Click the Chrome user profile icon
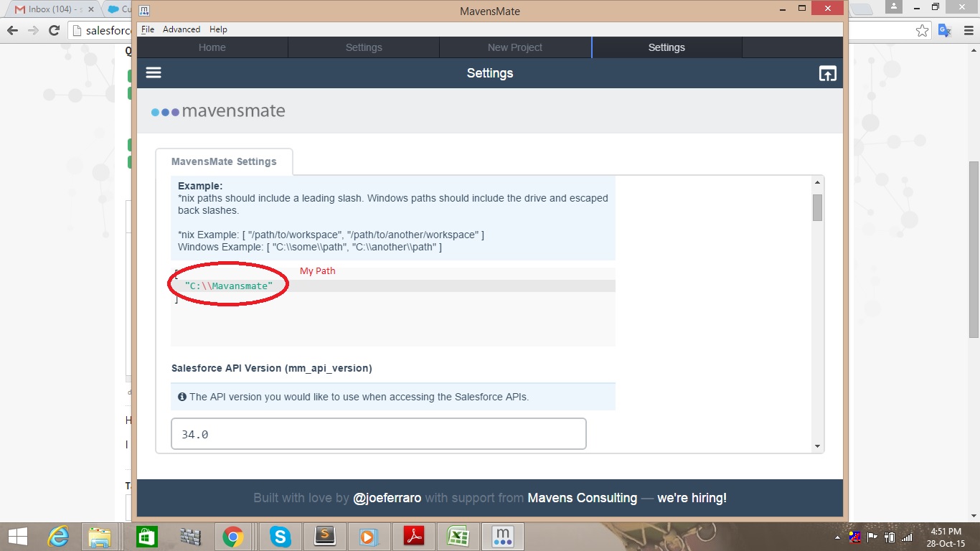Screen dimensions: 980x551 (x=893, y=6)
